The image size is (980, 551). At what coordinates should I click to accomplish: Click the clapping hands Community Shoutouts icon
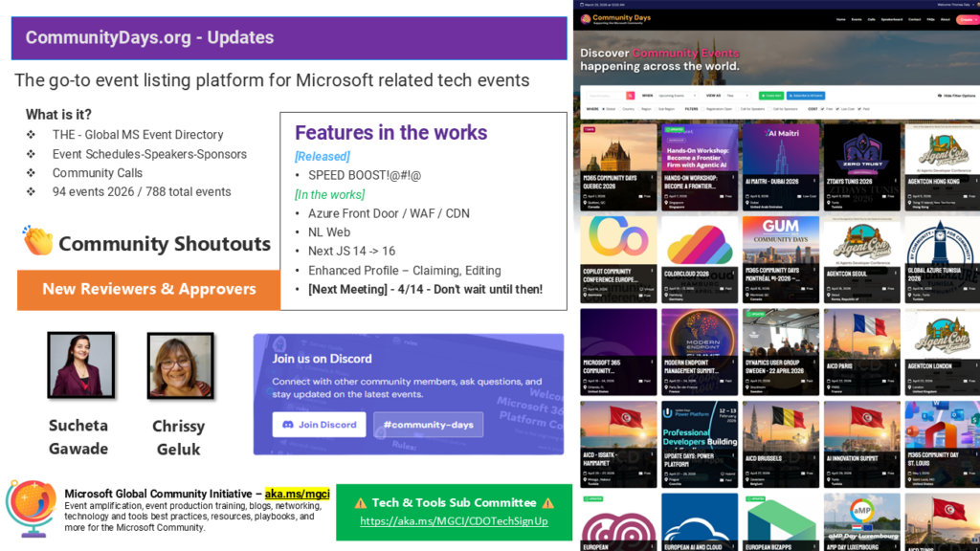(37, 241)
